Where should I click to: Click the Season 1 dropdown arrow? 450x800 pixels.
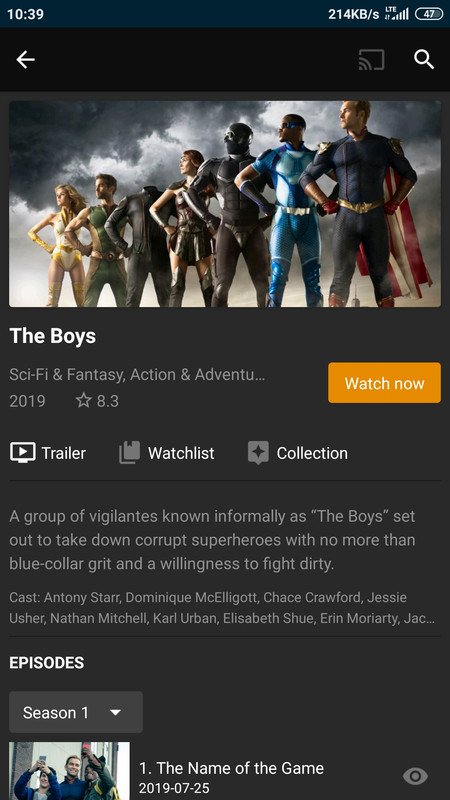click(116, 712)
